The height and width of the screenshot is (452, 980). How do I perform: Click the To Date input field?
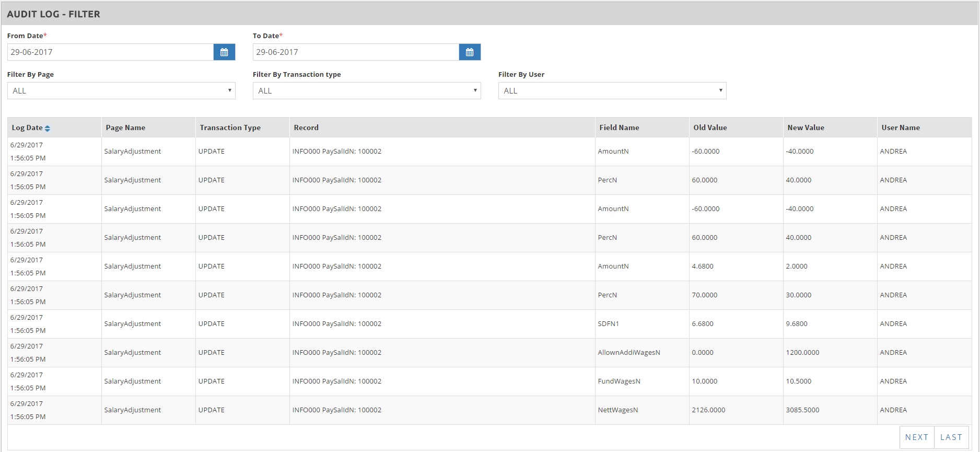(x=356, y=52)
